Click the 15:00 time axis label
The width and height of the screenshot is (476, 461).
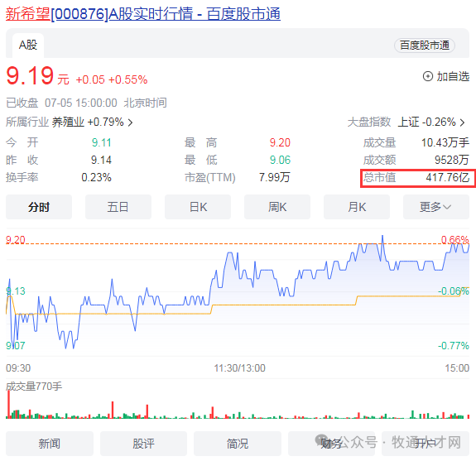(457, 368)
